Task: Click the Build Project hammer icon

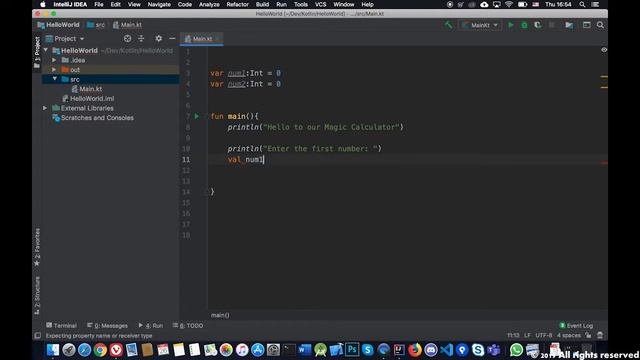Action: [x=448, y=25]
